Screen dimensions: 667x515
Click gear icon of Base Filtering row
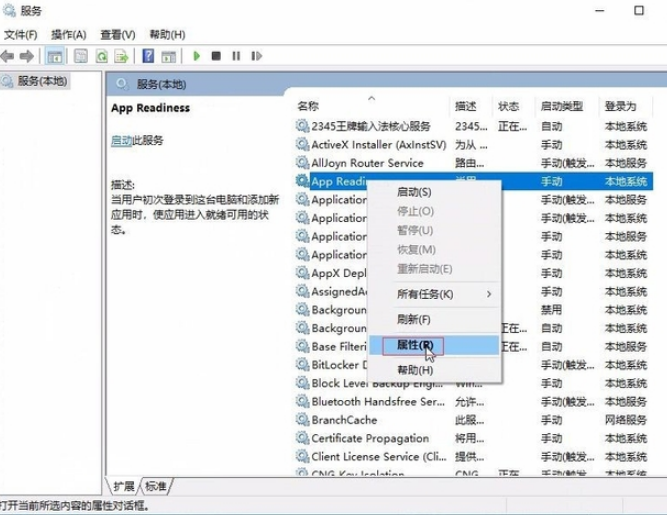pos(302,346)
